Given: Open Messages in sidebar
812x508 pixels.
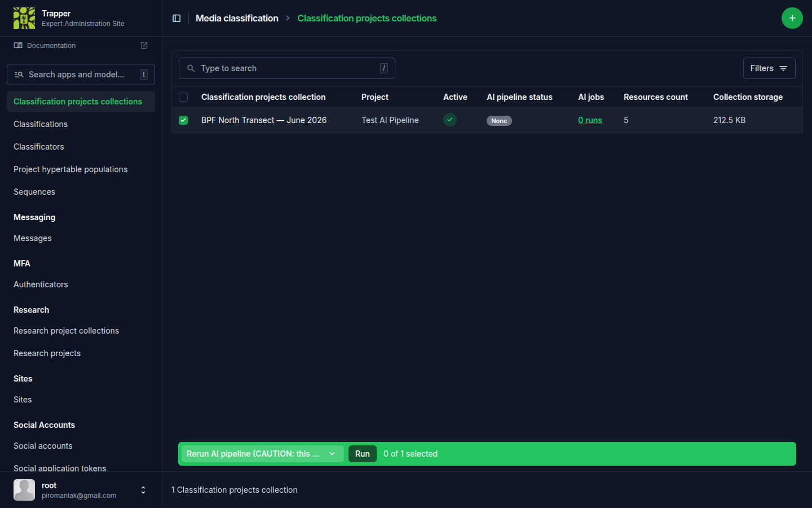Looking at the screenshot, I should coord(33,238).
